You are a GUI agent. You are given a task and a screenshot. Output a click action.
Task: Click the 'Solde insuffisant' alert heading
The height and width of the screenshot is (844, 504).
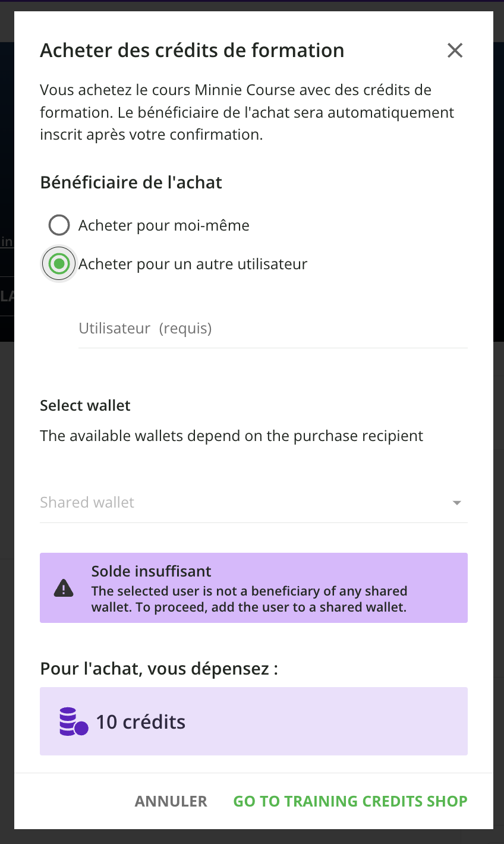[151, 571]
